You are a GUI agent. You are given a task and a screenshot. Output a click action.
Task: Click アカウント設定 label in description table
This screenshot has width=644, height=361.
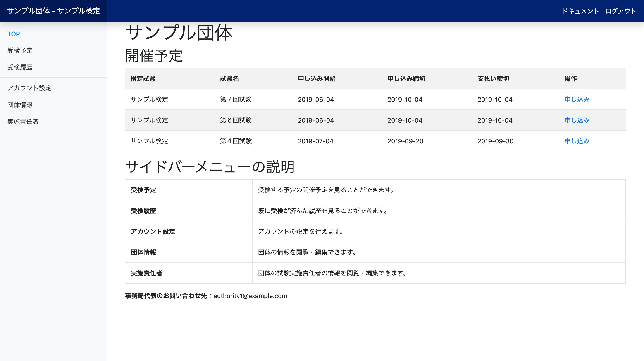[153, 231]
